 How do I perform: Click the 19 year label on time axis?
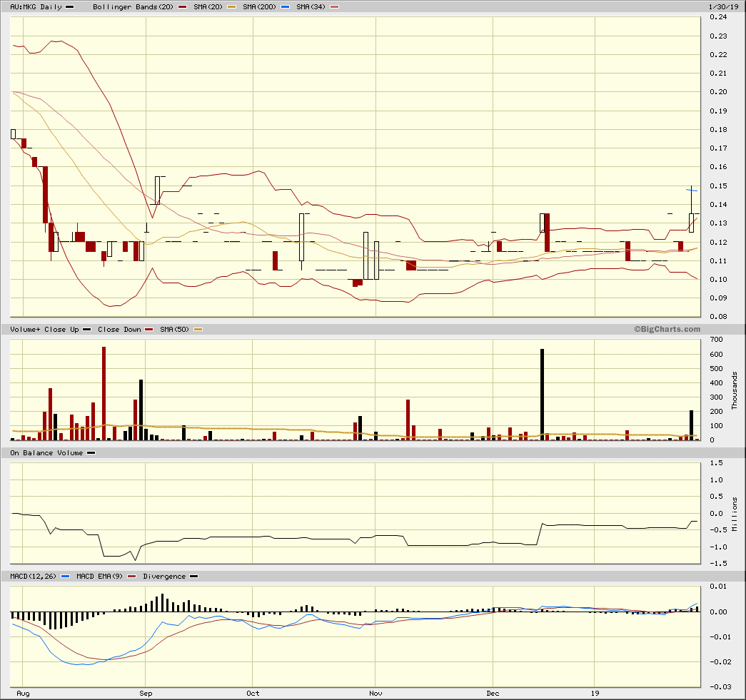pos(595,694)
